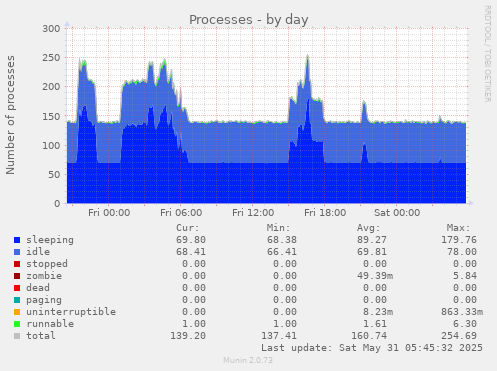Click the 'total' legend label

pos(41,336)
